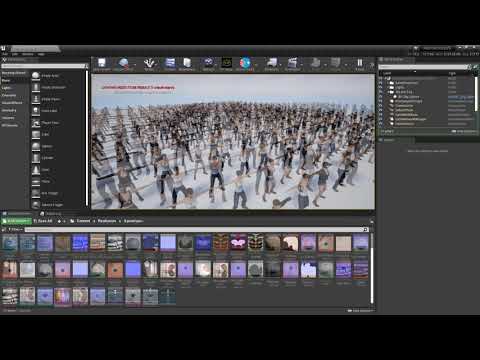Click the Save Current toolbar icon
The width and height of the screenshot is (480, 360).
(102, 63)
